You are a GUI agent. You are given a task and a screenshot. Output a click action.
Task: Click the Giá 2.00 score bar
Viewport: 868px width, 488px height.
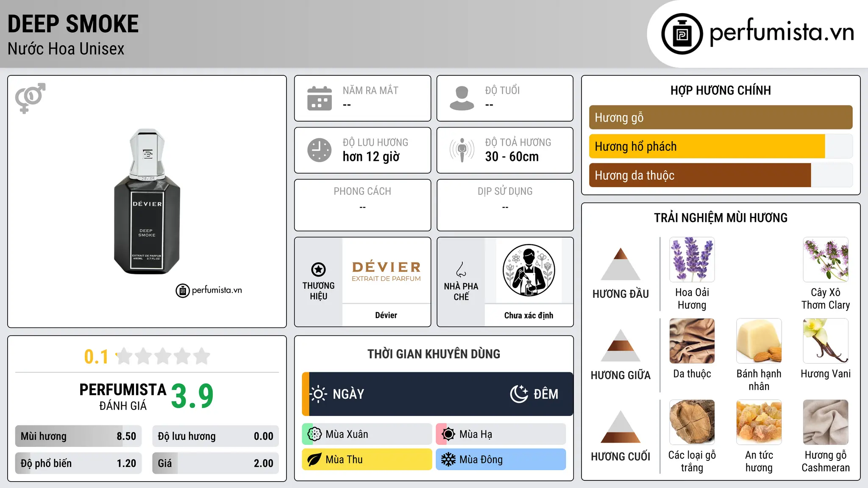[216, 463]
